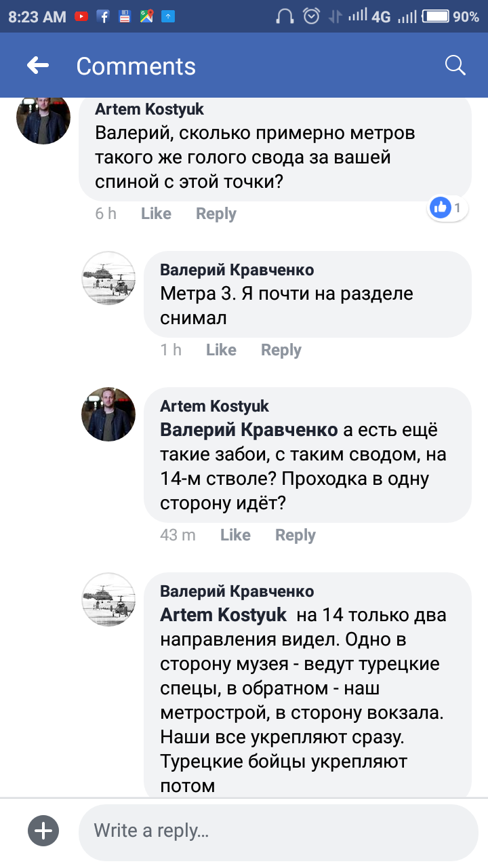Tap the back arrow in Comments header

38,65
